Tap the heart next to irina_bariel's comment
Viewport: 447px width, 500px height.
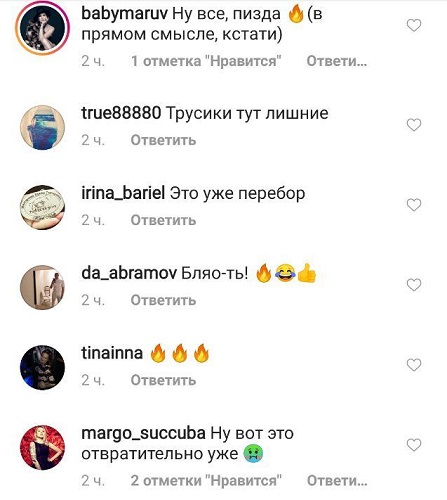(x=414, y=205)
